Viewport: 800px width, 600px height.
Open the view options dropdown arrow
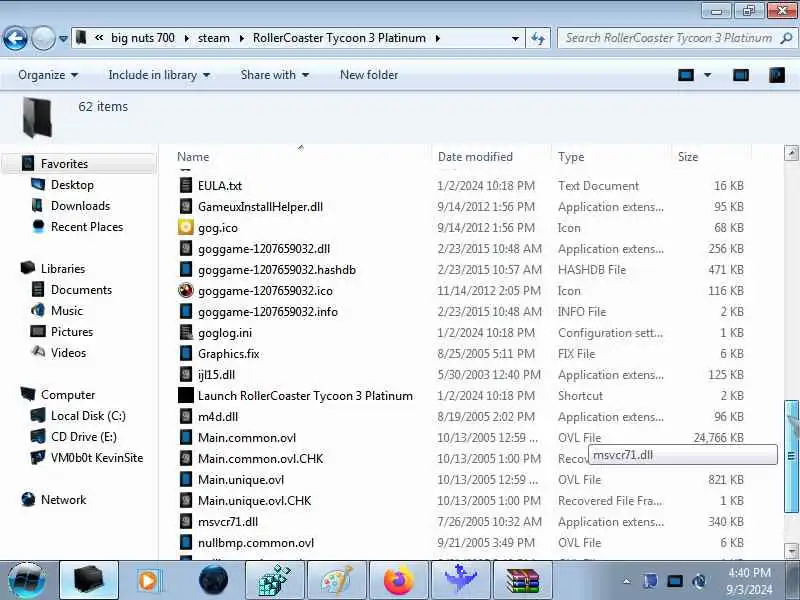(x=708, y=76)
